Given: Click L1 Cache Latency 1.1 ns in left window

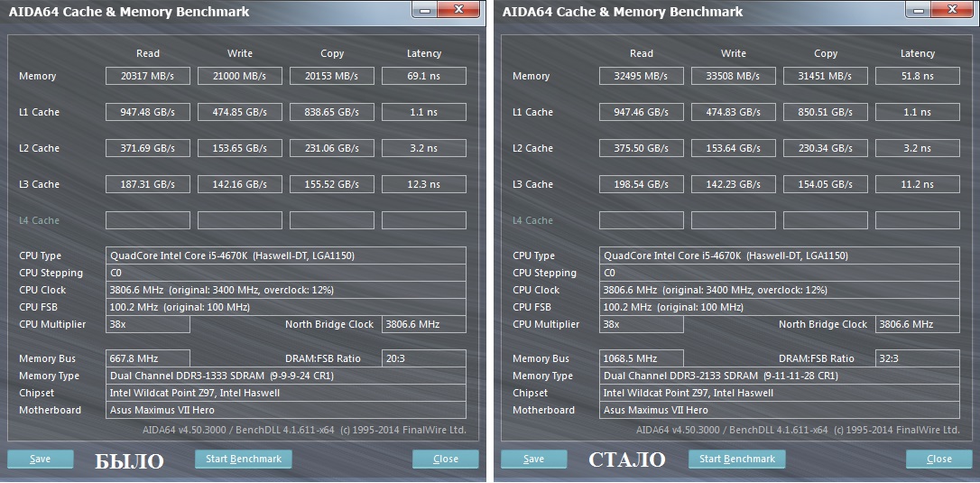Looking at the screenshot, I should click(x=424, y=112).
